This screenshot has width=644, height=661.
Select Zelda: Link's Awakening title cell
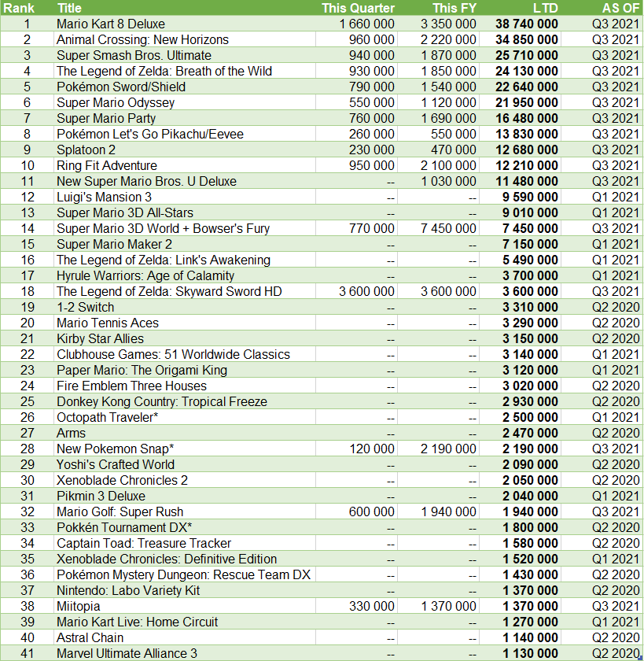tap(185, 260)
